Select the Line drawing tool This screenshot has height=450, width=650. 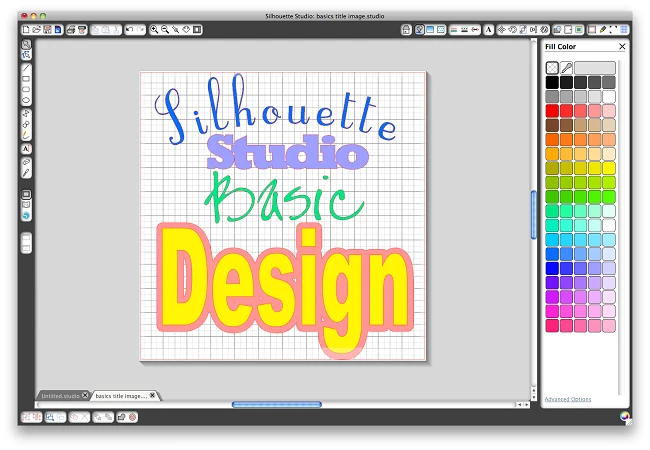(x=26, y=67)
